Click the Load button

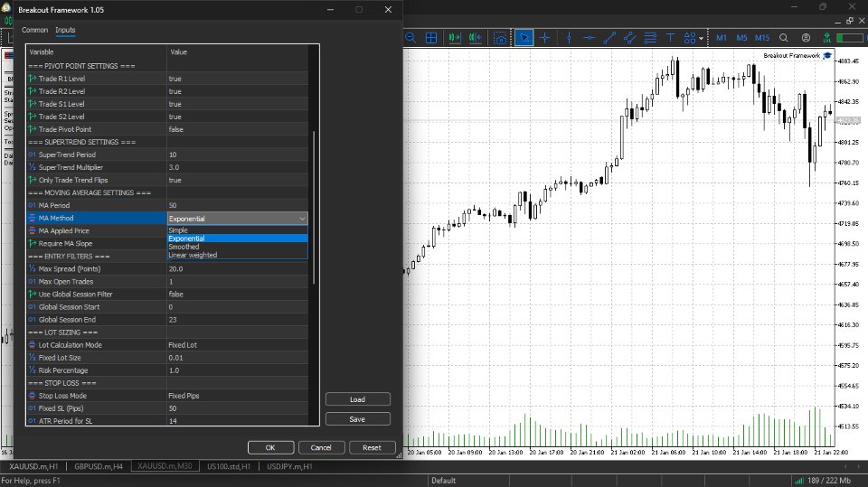(358, 399)
